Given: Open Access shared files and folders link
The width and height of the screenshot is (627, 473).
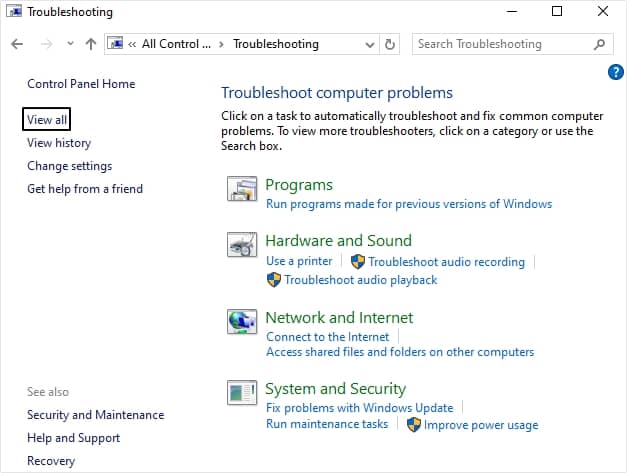Looking at the screenshot, I should click(x=400, y=352).
